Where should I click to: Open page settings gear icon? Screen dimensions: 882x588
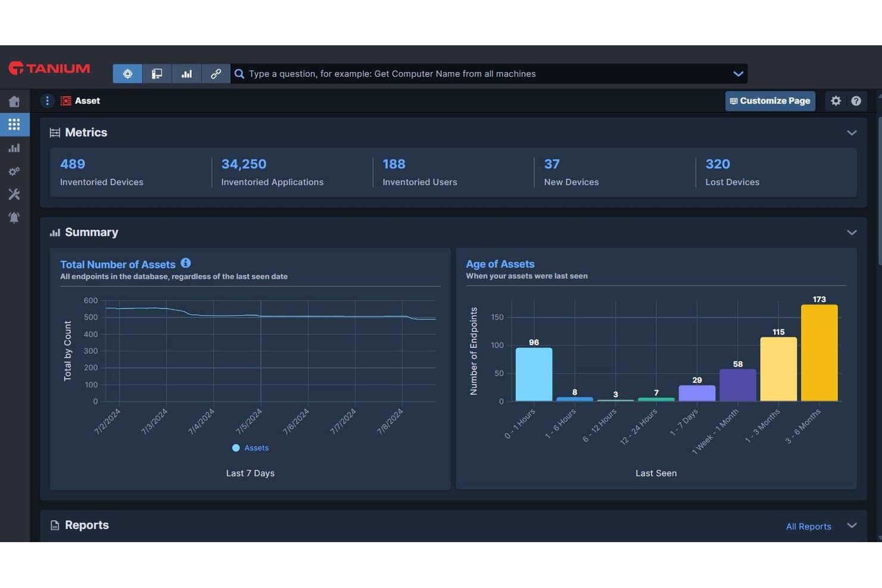(836, 101)
